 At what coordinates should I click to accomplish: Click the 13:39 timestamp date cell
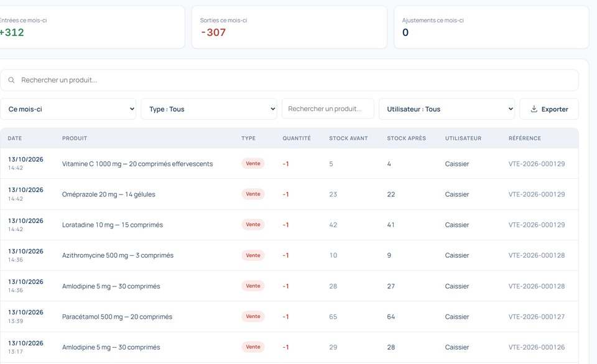(x=25, y=316)
